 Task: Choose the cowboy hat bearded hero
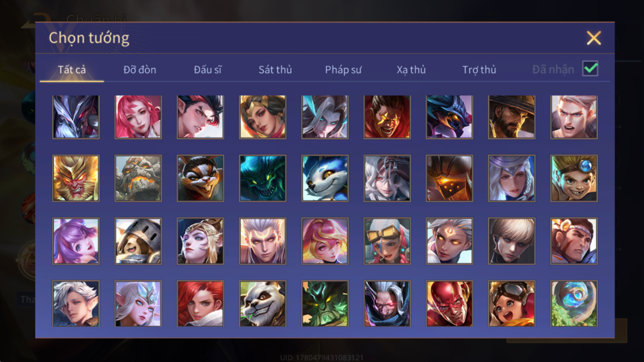[x=512, y=117]
